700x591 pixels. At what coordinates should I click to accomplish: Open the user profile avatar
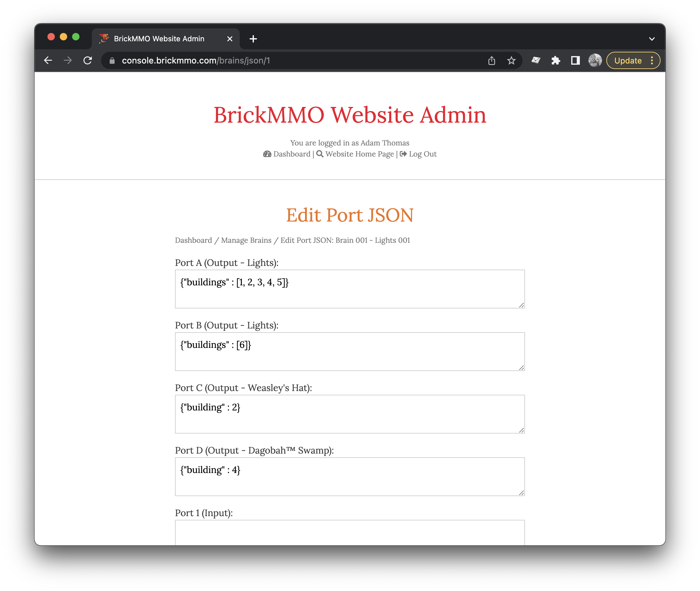tap(595, 61)
